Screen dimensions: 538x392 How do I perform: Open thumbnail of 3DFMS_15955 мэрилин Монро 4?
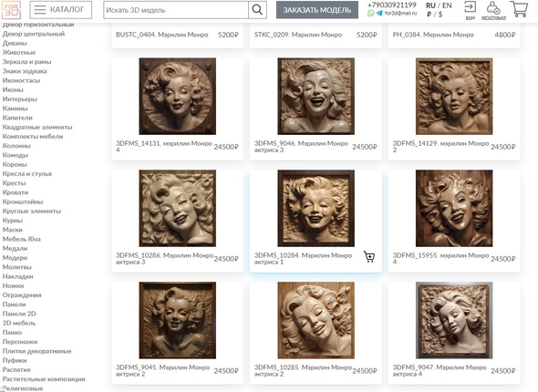454,208
